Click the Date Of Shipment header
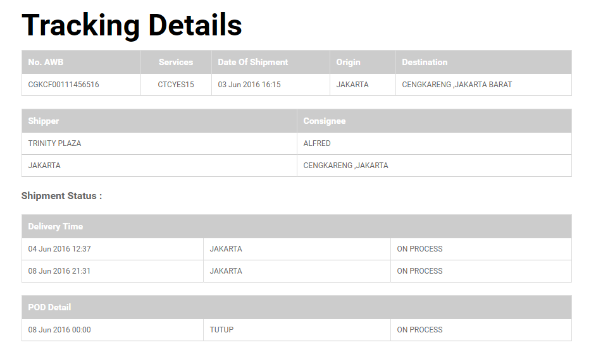 pos(252,62)
